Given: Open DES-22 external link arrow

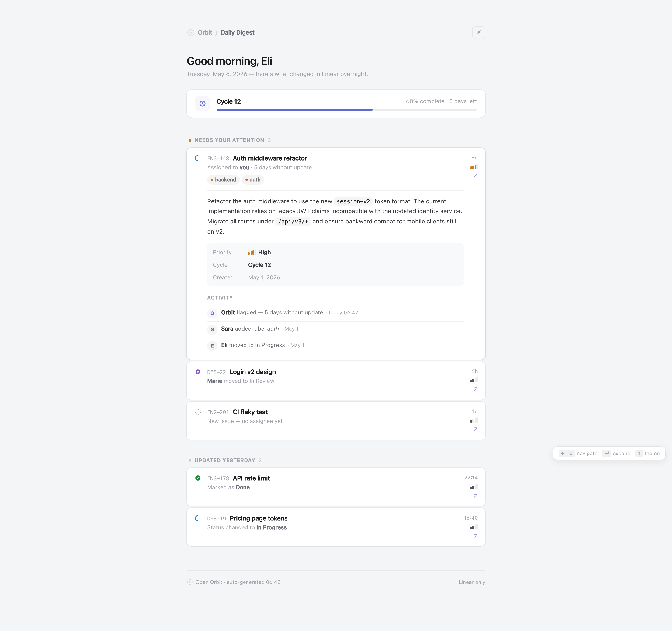Looking at the screenshot, I should (475, 389).
